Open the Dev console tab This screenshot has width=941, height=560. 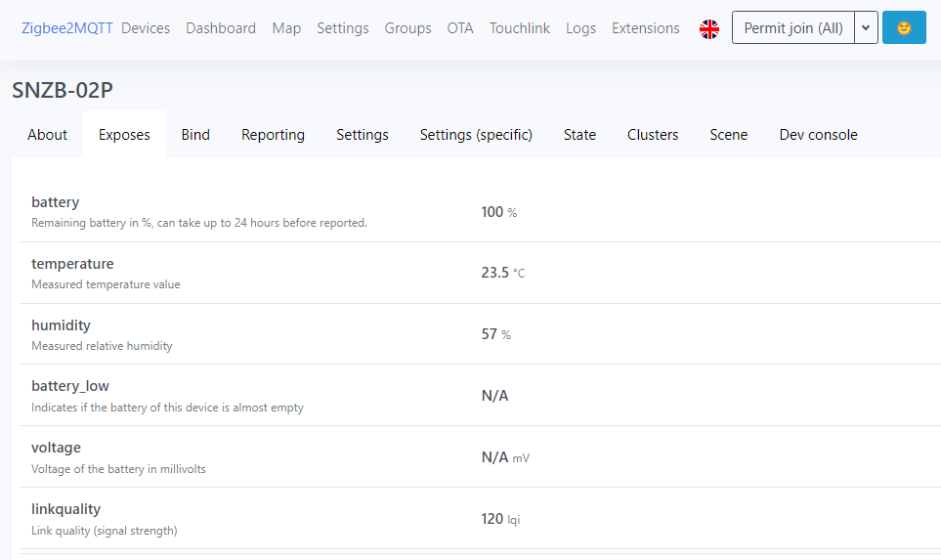(818, 135)
